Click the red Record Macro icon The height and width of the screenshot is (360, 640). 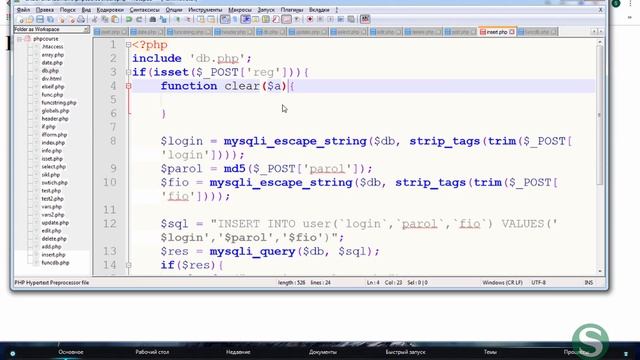(310, 19)
